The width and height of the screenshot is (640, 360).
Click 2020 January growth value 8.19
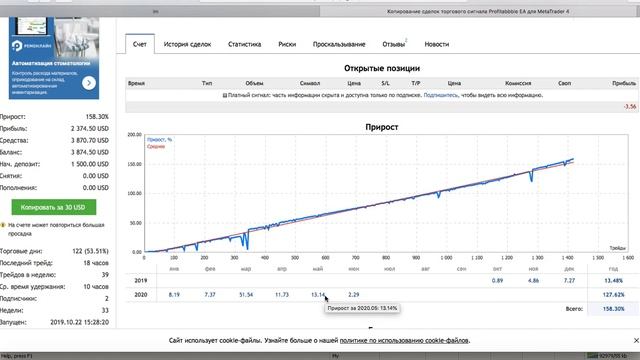point(174,295)
